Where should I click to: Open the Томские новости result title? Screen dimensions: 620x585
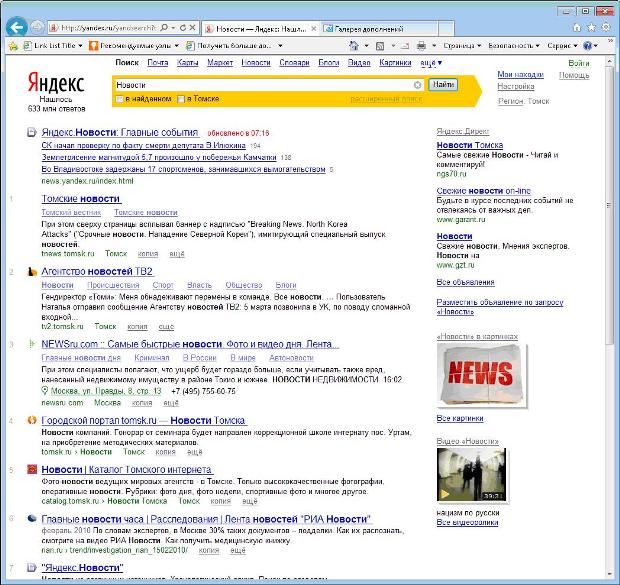point(81,199)
